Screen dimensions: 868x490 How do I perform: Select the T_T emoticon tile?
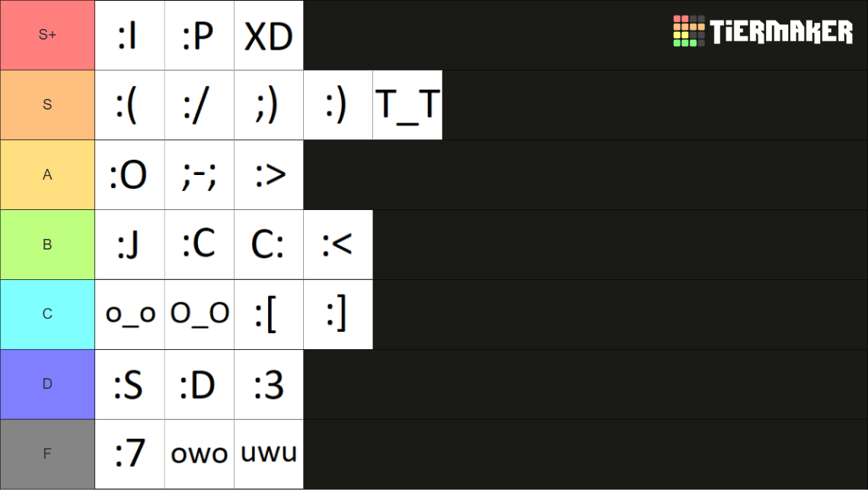click(407, 105)
